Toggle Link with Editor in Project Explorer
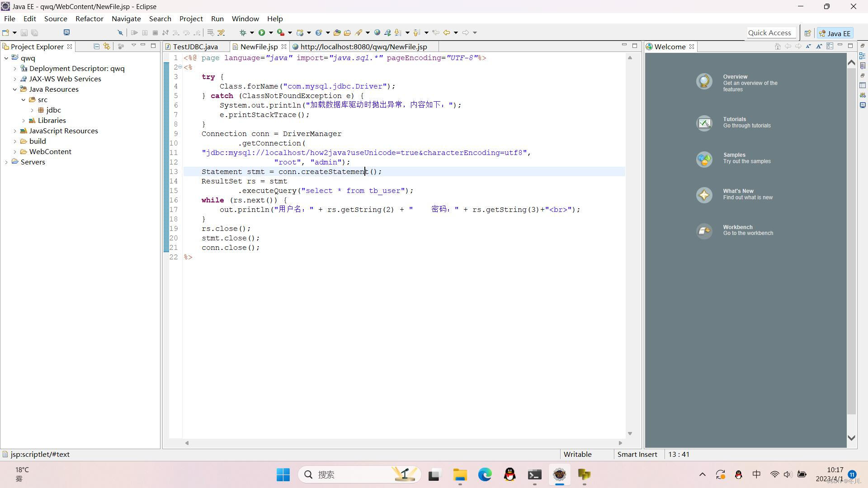 107,46
